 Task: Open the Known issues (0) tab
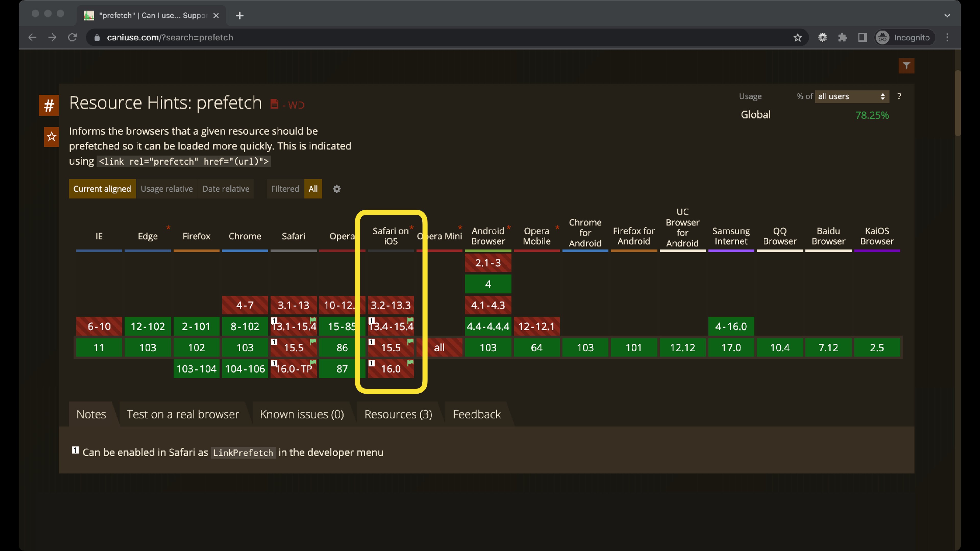tap(302, 414)
